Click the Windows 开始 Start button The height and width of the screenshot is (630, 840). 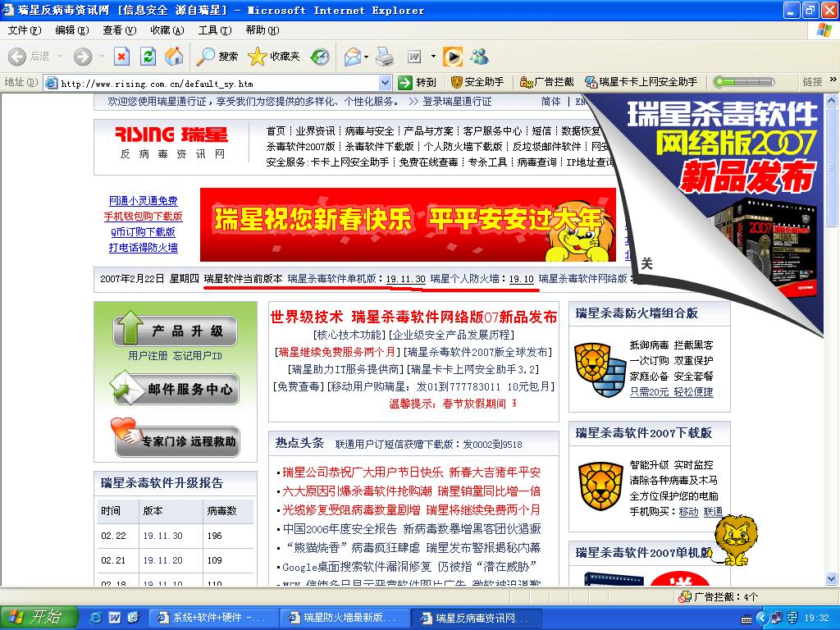tap(39, 618)
